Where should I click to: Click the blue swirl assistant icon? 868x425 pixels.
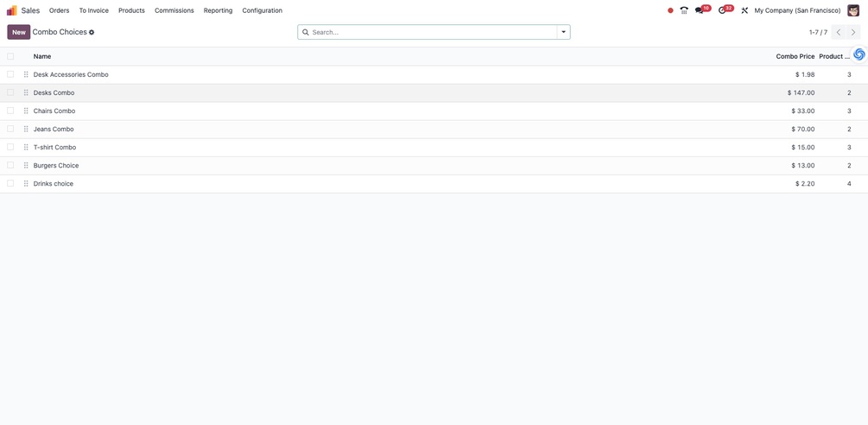(859, 54)
